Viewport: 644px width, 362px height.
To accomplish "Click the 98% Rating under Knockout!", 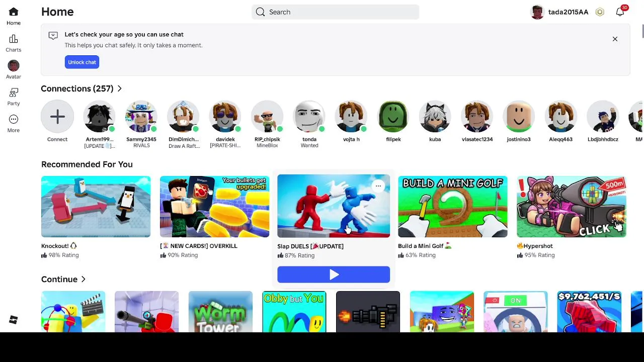I will 60,255.
